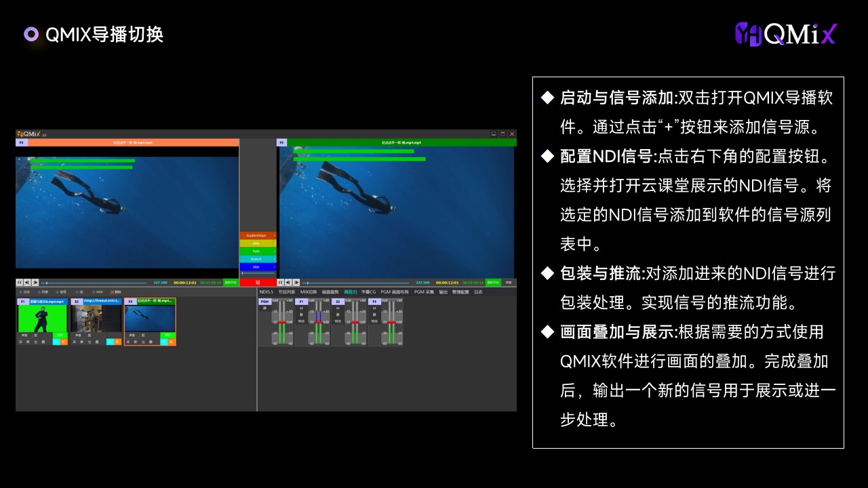Click 声音 button on F1 source card

tap(24, 335)
